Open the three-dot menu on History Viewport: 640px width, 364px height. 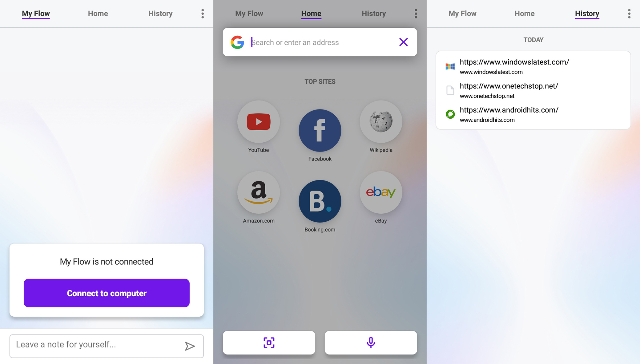[629, 14]
